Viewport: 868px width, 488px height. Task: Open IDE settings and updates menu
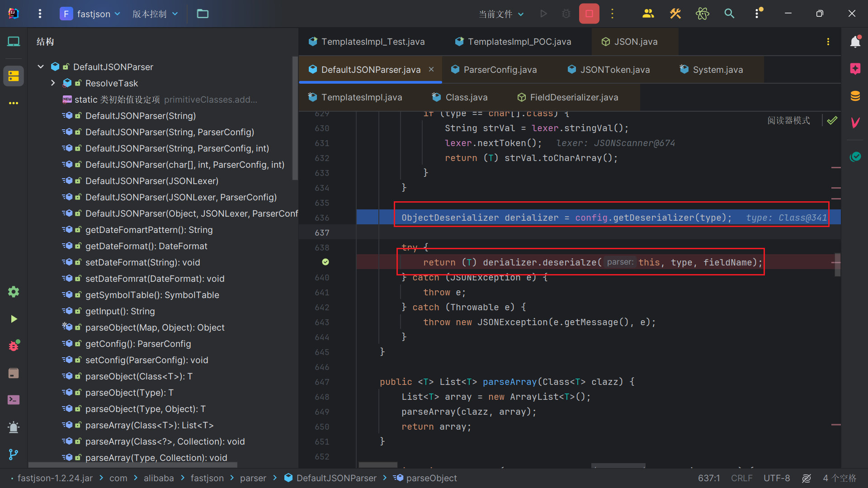click(758, 14)
